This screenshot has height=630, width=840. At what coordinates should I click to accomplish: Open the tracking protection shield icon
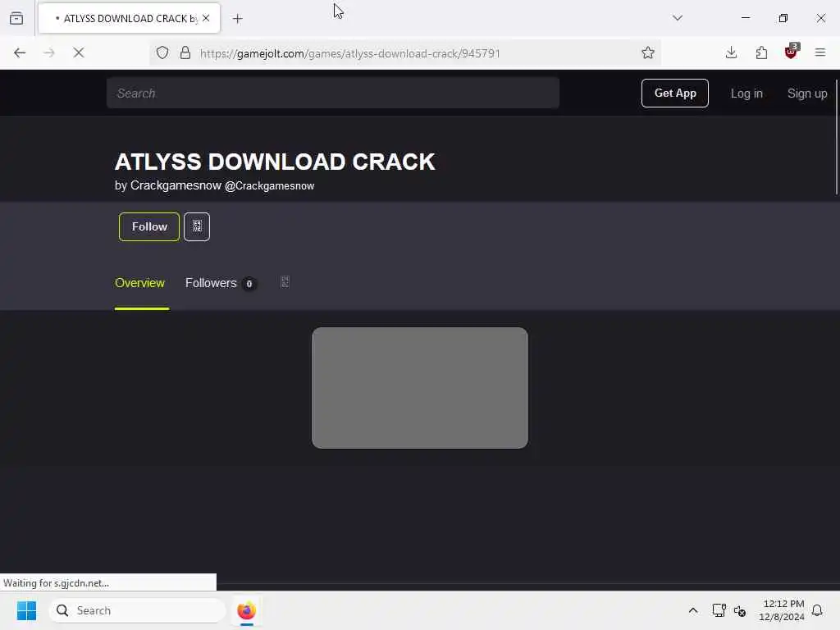pyautogui.click(x=162, y=52)
